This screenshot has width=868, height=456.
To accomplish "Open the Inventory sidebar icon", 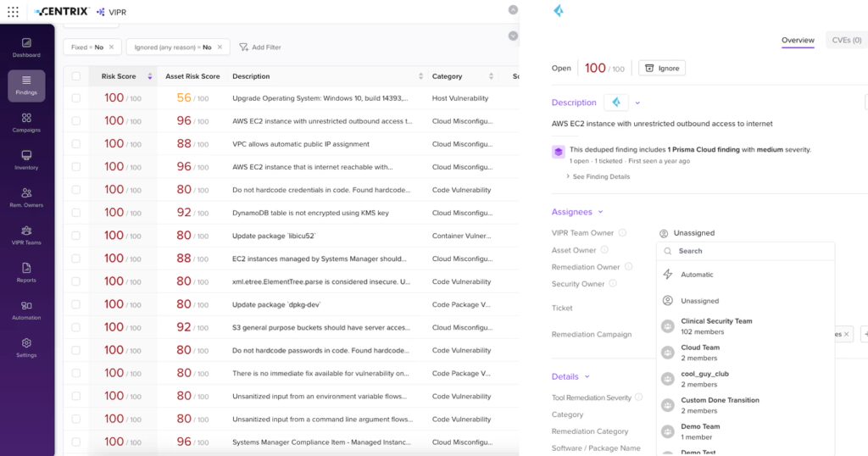I will pos(26,159).
